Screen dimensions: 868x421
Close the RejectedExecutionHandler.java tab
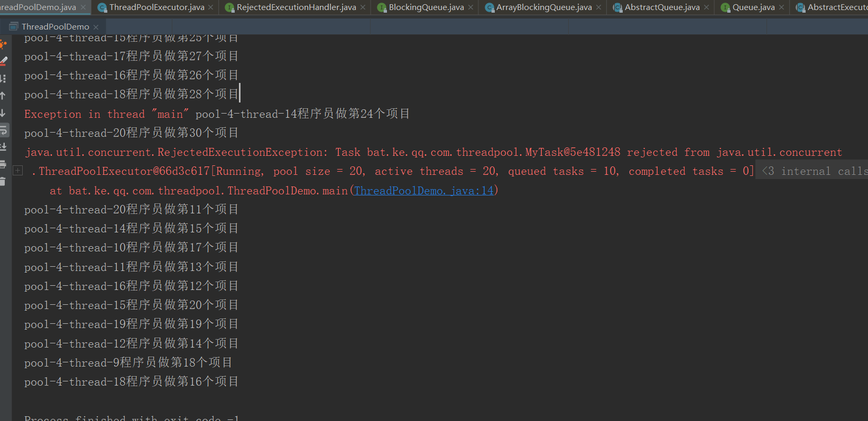[363, 7]
